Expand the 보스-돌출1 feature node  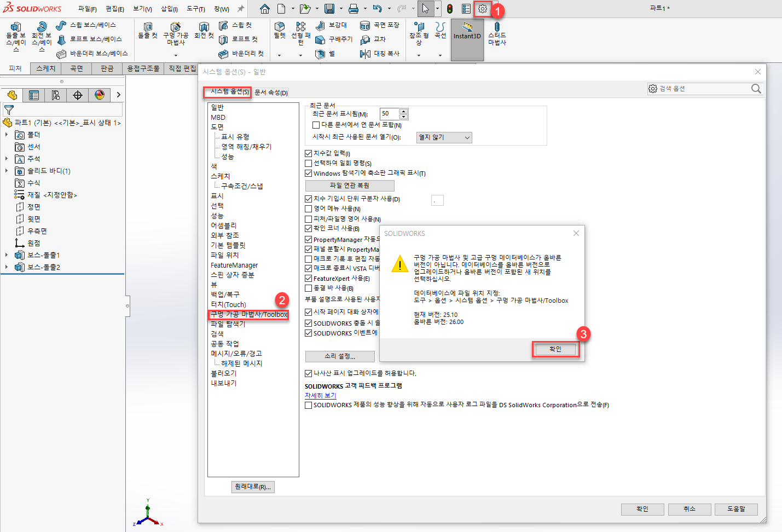(x=7, y=255)
